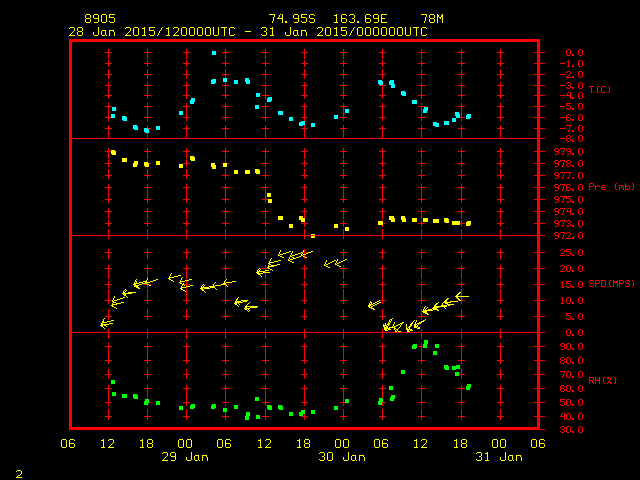Click the "29 Jan" date label
This screenshot has width=640, height=480.
pos(185,457)
